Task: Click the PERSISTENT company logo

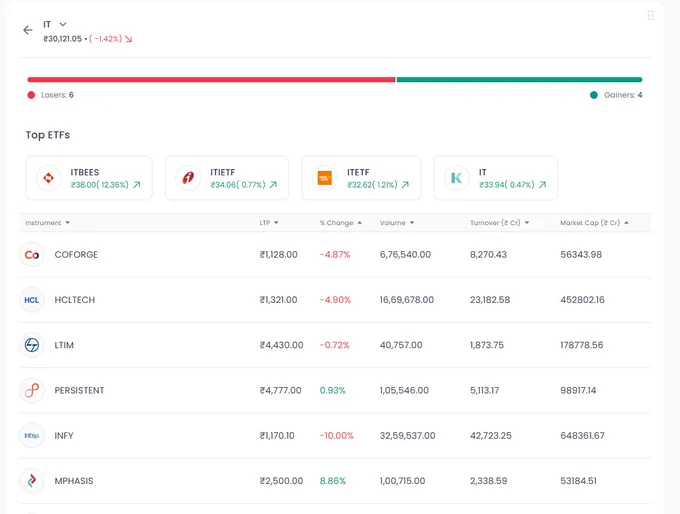Action: [x=32, y=390]
